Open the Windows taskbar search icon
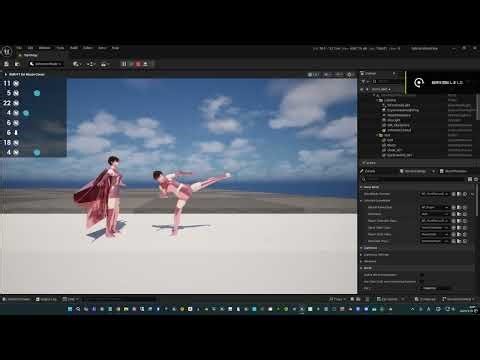480x360 pixels. point(78,309)
